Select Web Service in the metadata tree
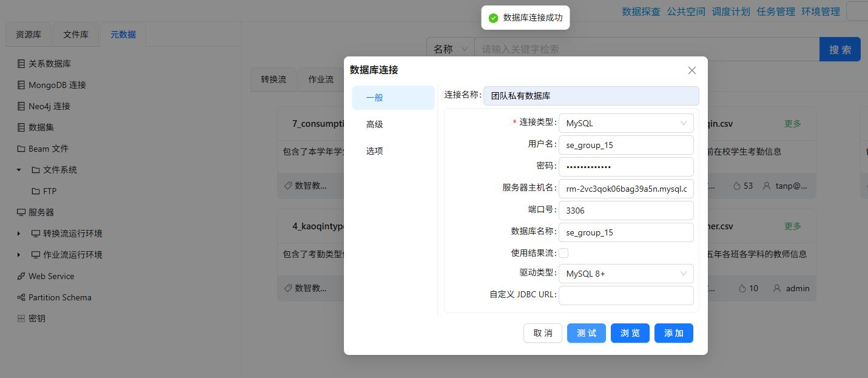Image resolution: width=868 pixels, height=378 pixels. coord(52,276)
